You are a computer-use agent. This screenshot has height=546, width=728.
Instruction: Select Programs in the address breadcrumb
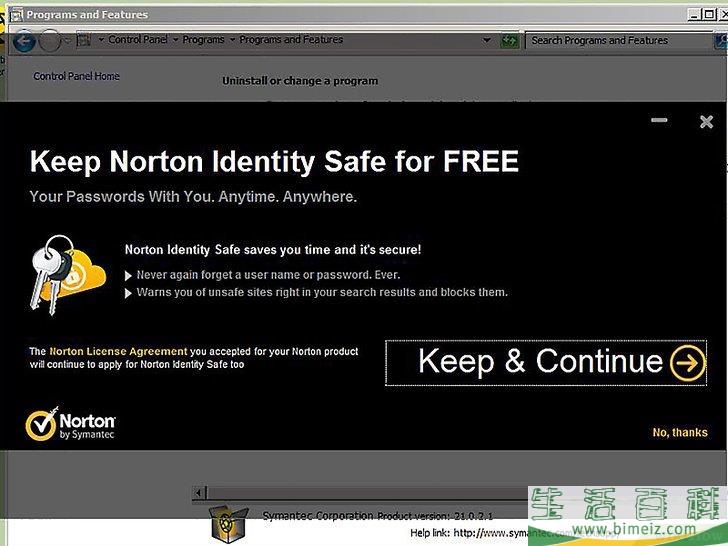click(x=203, y=40)
